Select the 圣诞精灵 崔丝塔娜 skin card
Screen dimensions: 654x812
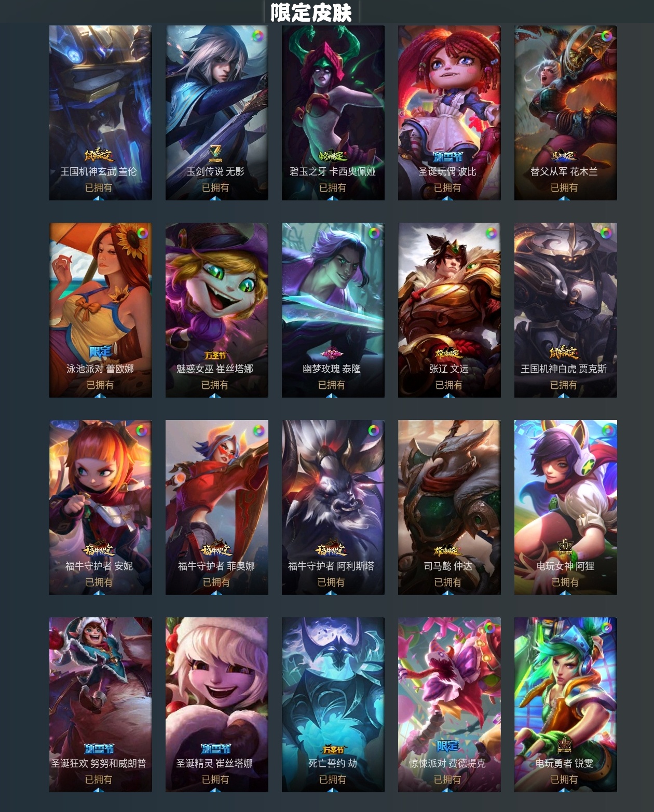tap(217, 705)
